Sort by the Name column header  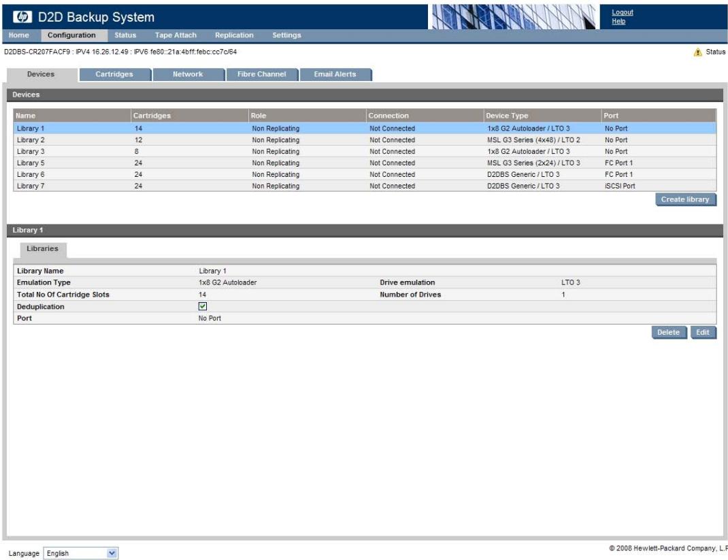[72, 116]
